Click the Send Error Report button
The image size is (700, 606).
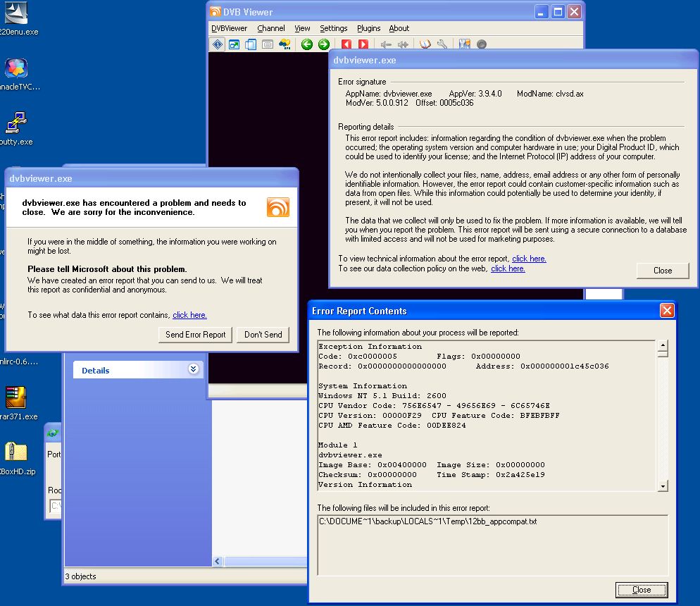(195, 335)
